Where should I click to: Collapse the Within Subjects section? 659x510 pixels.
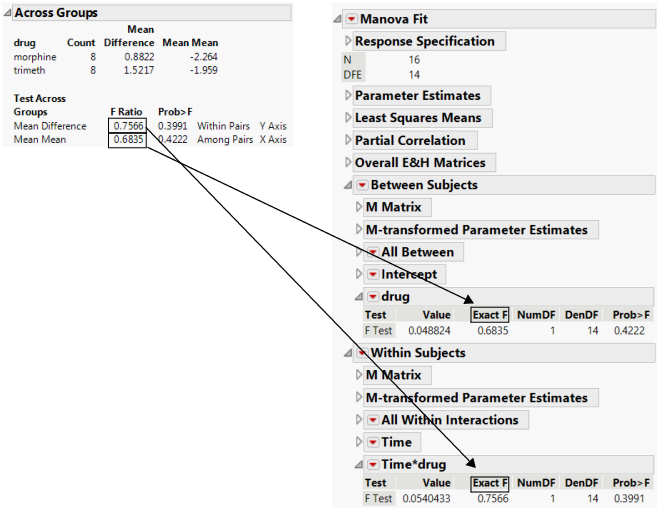[x=348, y=353]
